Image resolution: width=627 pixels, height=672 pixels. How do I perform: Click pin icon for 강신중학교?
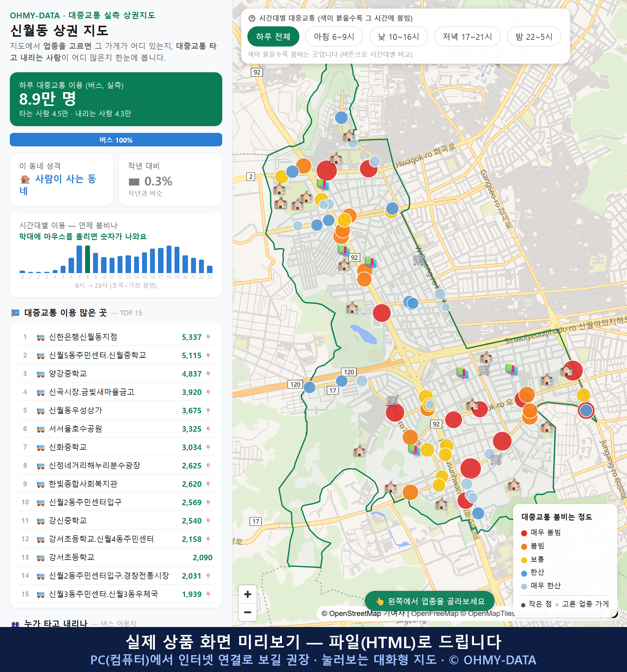(208, 521)
